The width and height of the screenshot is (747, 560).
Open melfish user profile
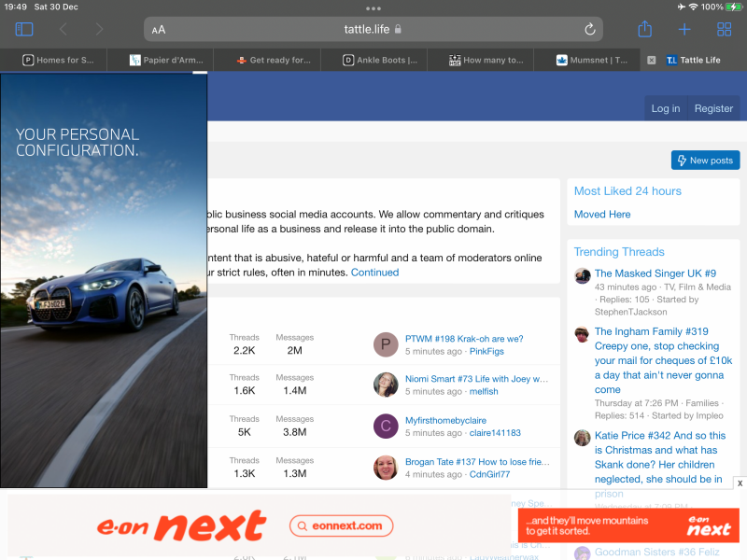click(484, 391)
